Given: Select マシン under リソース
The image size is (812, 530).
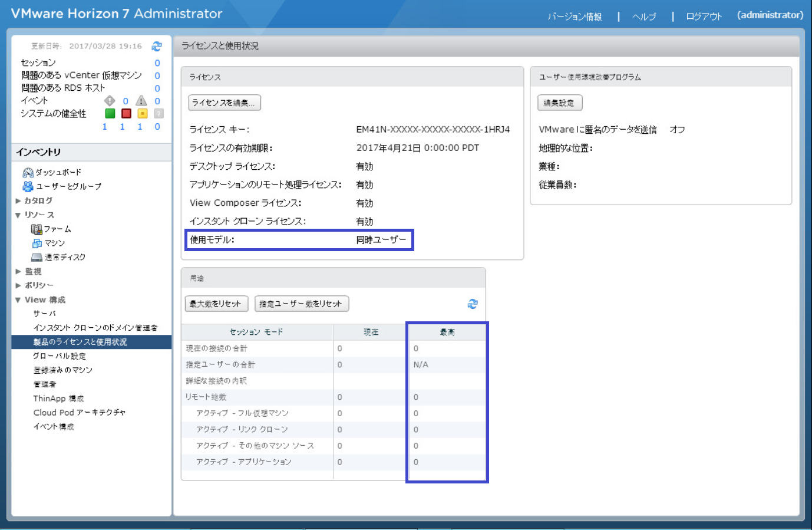Looking at the screenshot, I should coord(55,243).
